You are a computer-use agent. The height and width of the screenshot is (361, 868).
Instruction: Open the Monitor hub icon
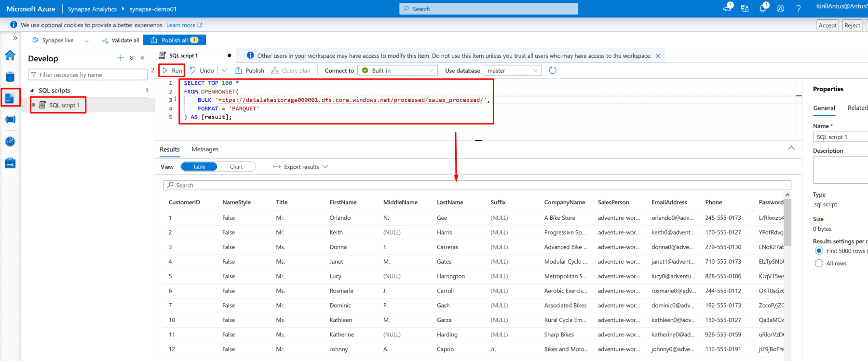pyautogui.click(x=10, y=142)
